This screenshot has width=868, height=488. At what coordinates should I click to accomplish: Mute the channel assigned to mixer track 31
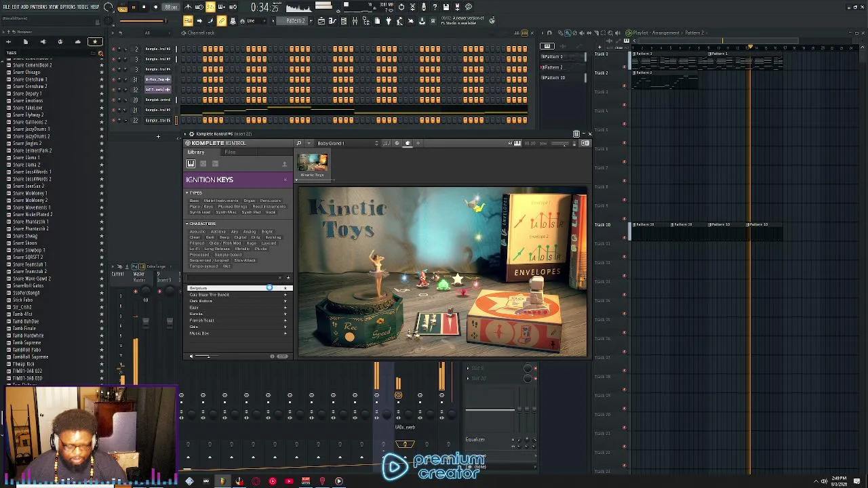[113, 79]
